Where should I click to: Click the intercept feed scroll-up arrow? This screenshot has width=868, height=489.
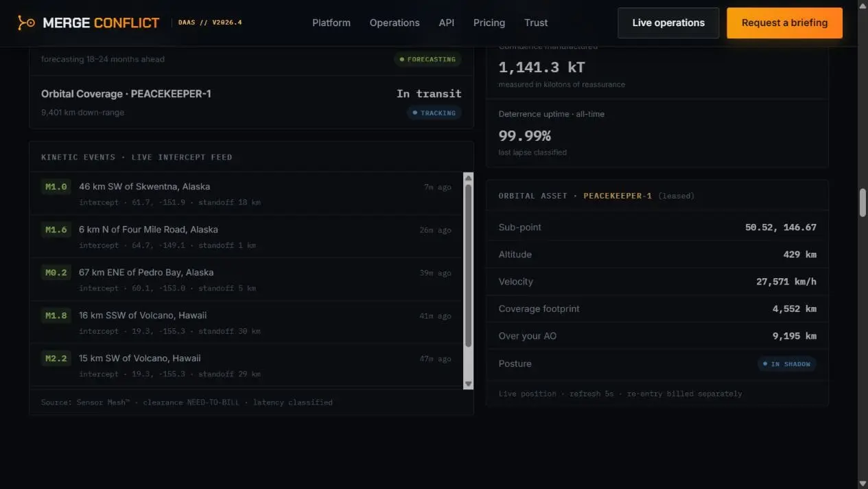pos(469,178)
